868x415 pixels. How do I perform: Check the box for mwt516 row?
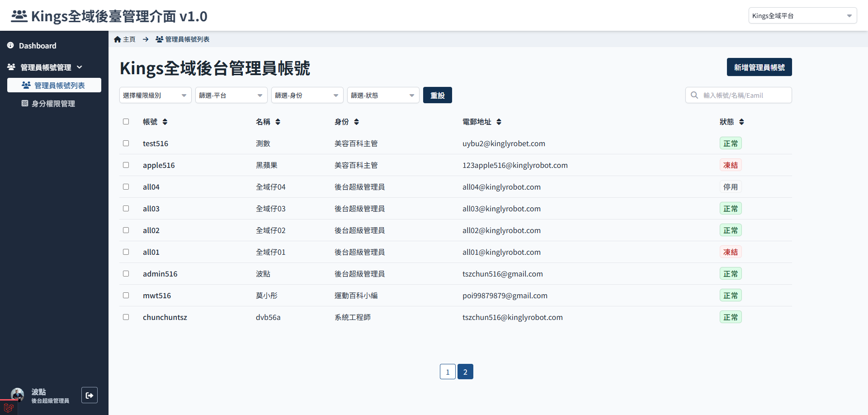click(126, 296)
